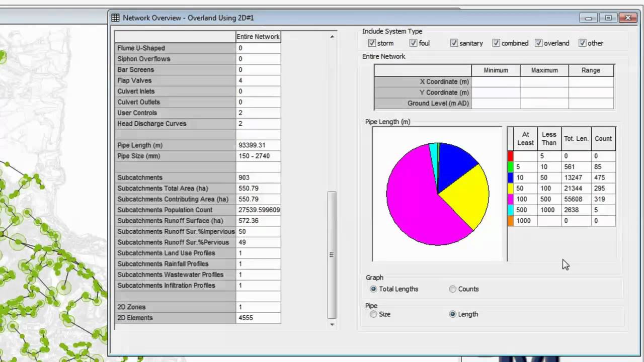
Task: Click the Subcatchments Runoff Surface (ha) row
Action: pyautogui.click(x=197, y=221)
